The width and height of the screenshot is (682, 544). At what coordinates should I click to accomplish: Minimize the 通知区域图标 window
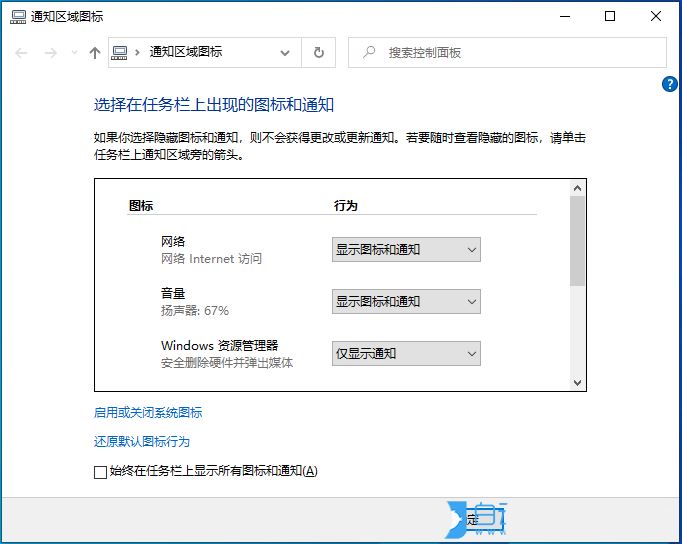coord(565,17)
